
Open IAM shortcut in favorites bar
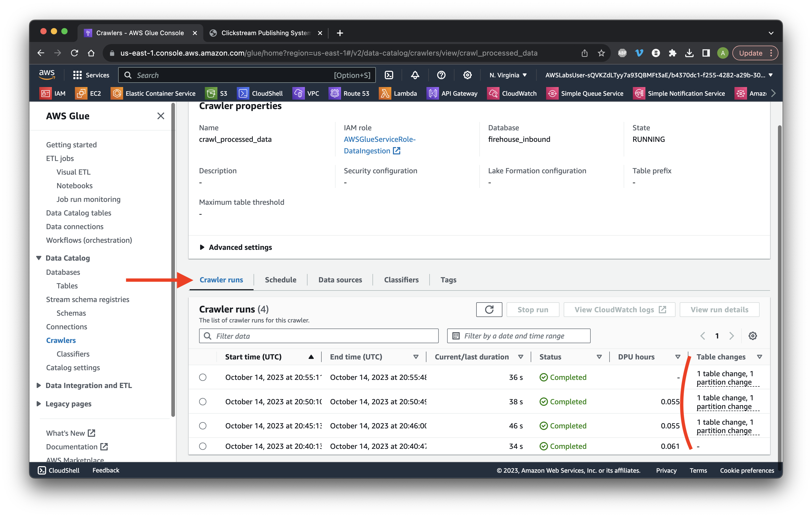(x=53, y=94)
